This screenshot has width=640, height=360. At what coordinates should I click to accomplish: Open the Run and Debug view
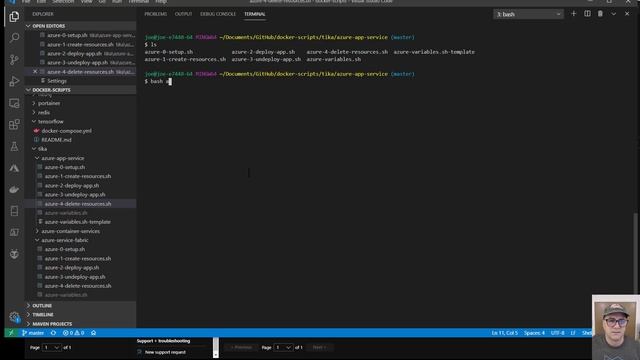[14, 81]
